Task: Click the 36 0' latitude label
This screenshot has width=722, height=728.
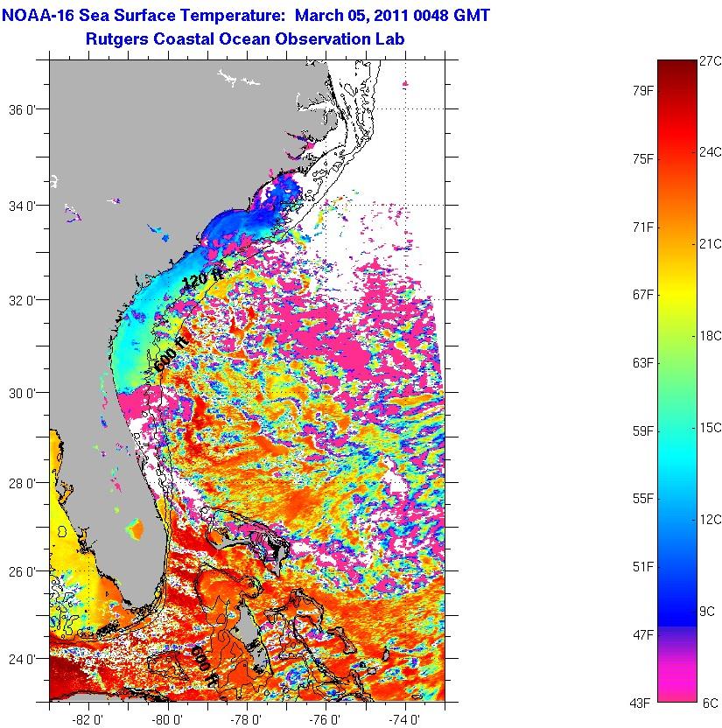Action: [22, 110]
